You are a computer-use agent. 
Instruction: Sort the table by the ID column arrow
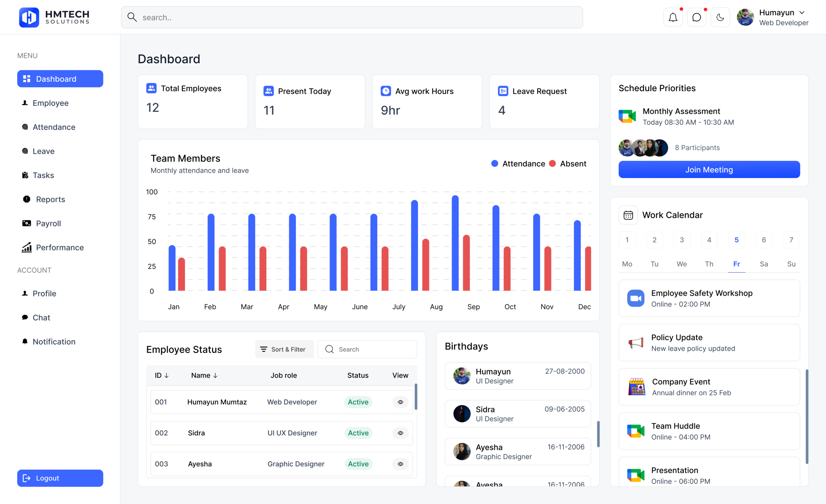tap(166, 375)
